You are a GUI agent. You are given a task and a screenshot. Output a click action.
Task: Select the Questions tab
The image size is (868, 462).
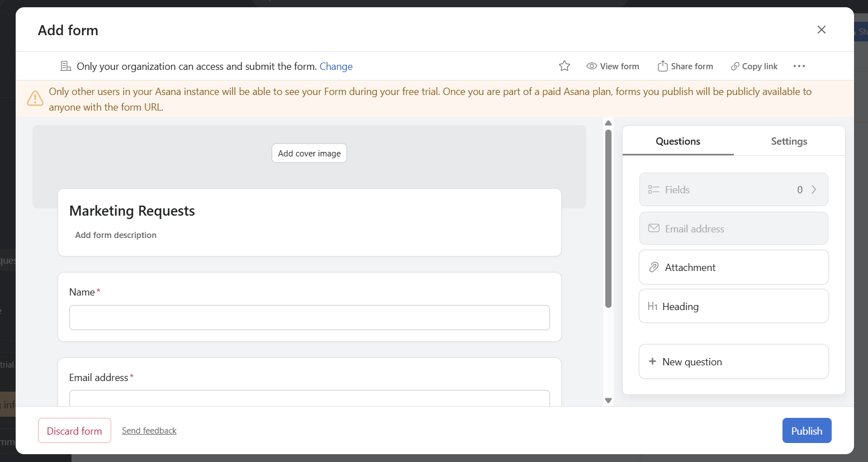tap(677, 141)
